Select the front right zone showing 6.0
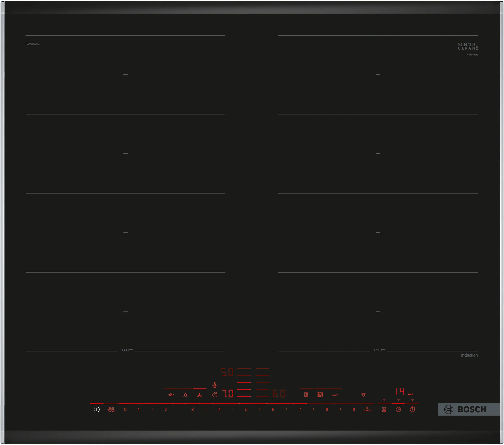The height and width of the screenshot is (445, 504). [x=279, y=394]
